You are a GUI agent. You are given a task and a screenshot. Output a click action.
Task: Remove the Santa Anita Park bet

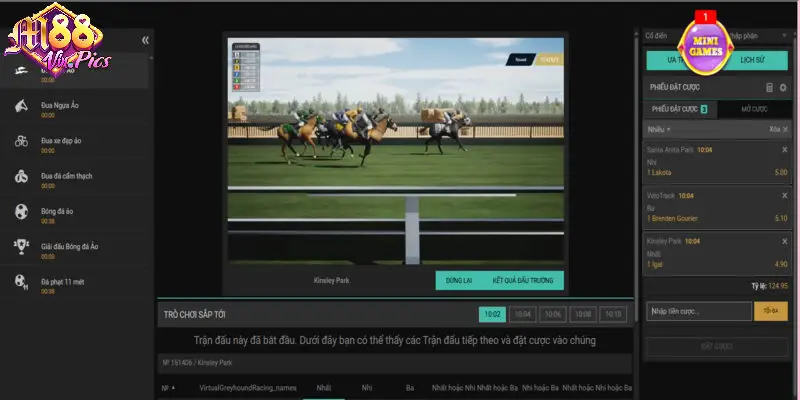pyautogui.click(x=784, y=149)
